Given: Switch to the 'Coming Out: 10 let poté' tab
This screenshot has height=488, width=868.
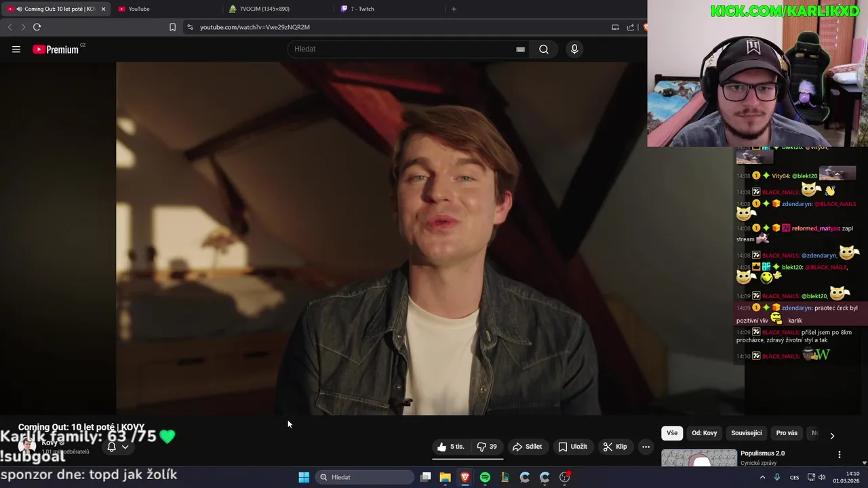Looking at the screenshot, I should coord(54,9).
